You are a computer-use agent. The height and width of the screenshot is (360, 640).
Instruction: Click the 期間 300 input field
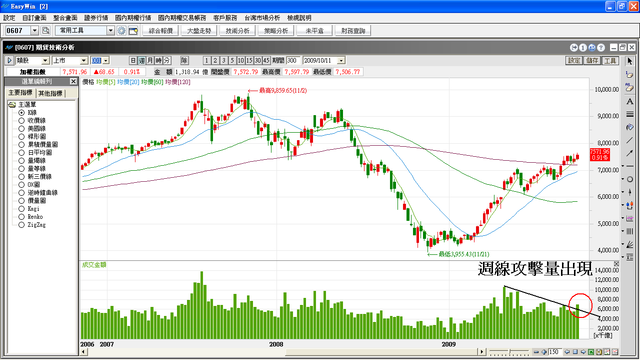pos(293,60)
